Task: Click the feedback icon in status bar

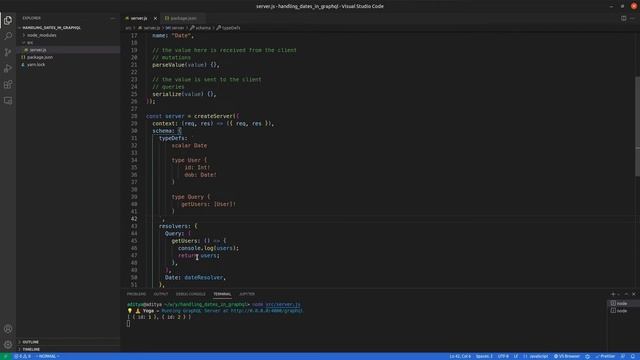Action: [x=623, y=356]
